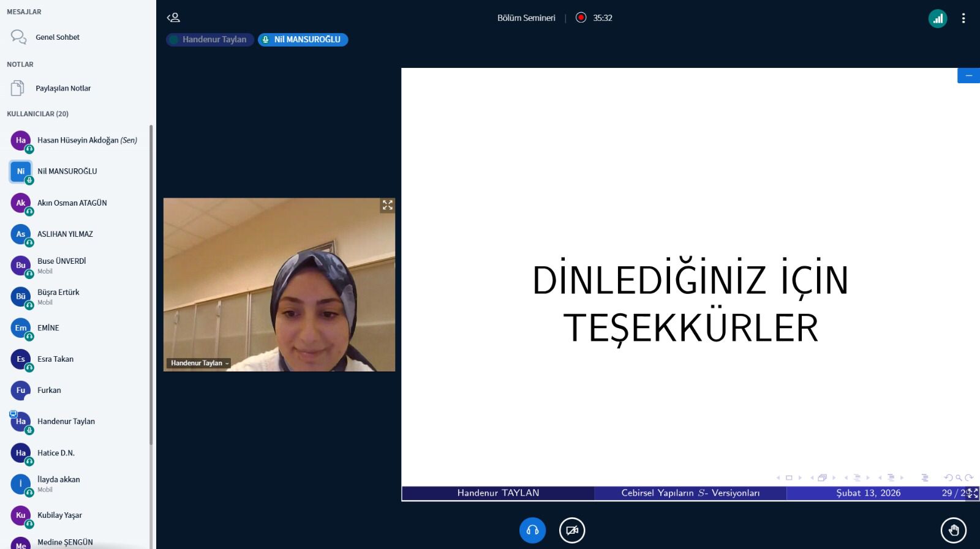Open Genel Sohbet chat

click(58, 37)
